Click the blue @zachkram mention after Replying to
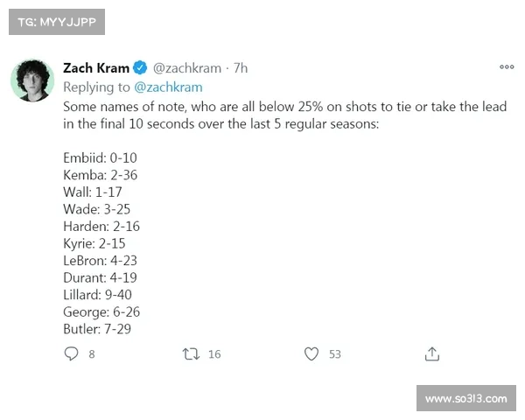Screen dimensions: 525x420 [x=167, y=87]
